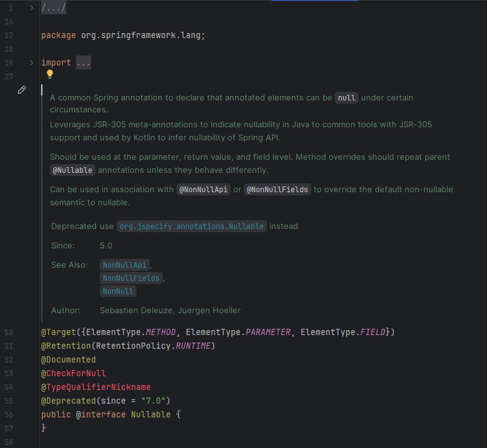
Task: Click the @NonNullFields link in the description
Action: (x=277, y=189)
